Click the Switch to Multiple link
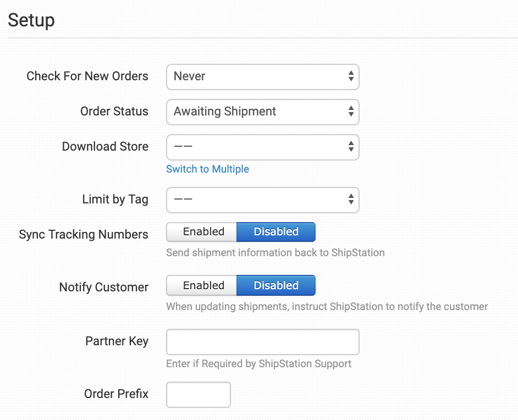The height and width of the screenshot is (420, 518). pos(207,169)
